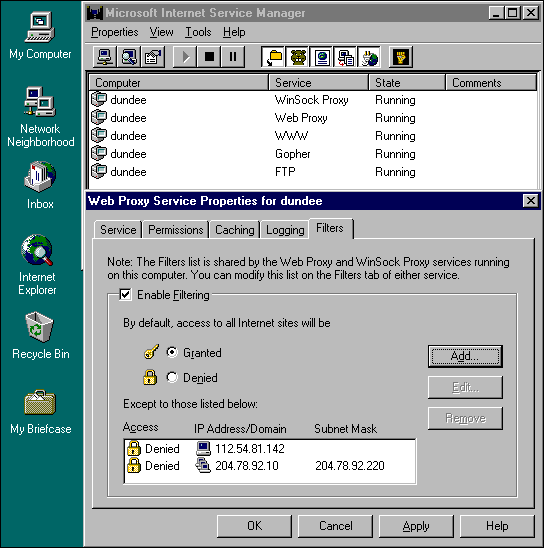Click the server icon in the WinSock Proxy row
The image size is (544, 548).
[99, 99]
